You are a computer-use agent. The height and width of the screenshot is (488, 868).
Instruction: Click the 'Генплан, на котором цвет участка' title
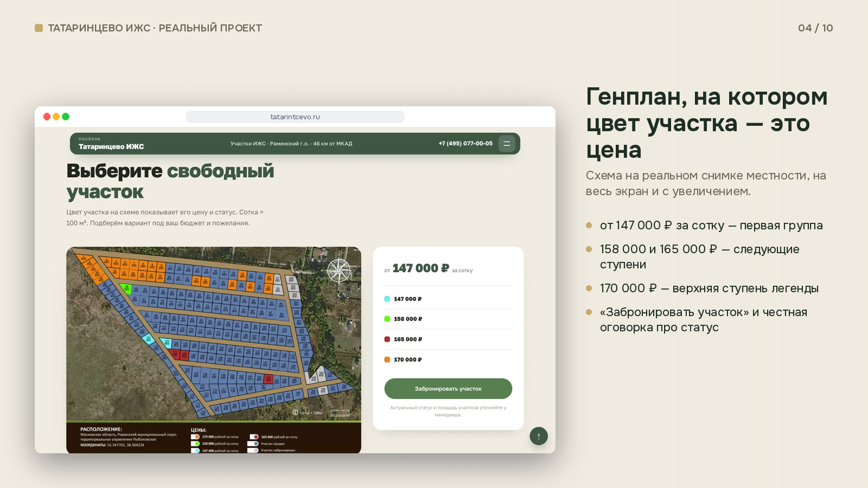707,123
